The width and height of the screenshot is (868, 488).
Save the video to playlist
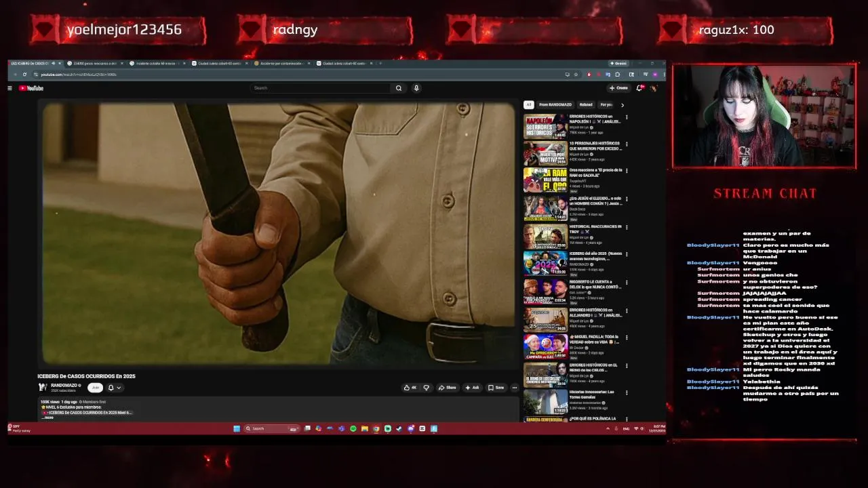point(496,388)
